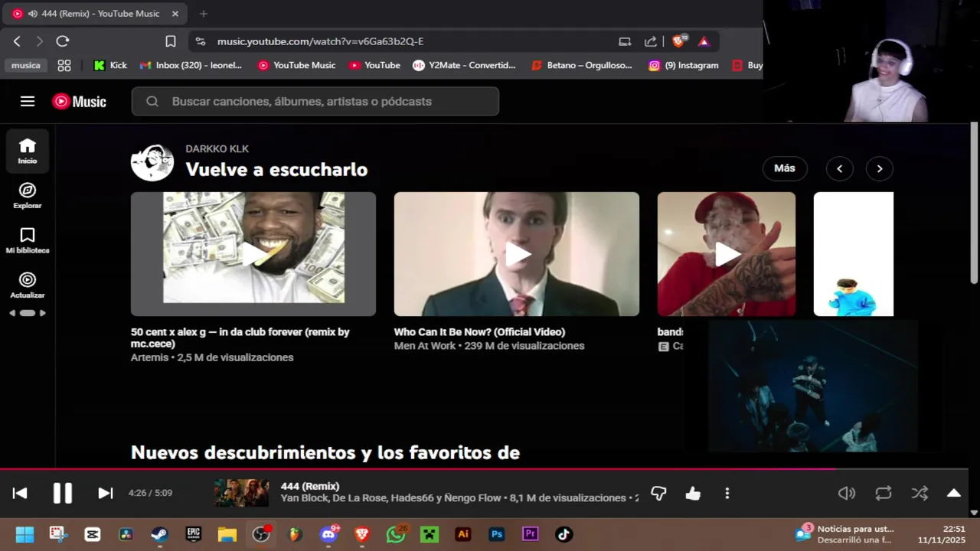Reload the current page
This screenshot has width=980, height=551.
[63, 41]
